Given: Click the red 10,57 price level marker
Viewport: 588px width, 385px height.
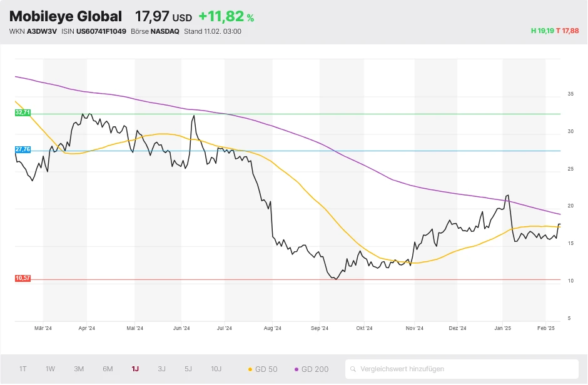Looking at the screenshot, I should click(x=23, y=278).
